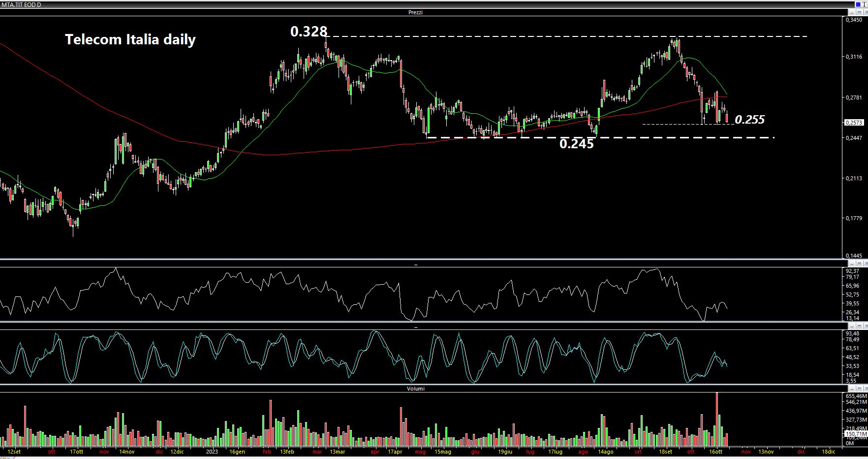Viewport: 868px width, 459px height.
Task: Click the 17lug date label
Action: point(555,452)
